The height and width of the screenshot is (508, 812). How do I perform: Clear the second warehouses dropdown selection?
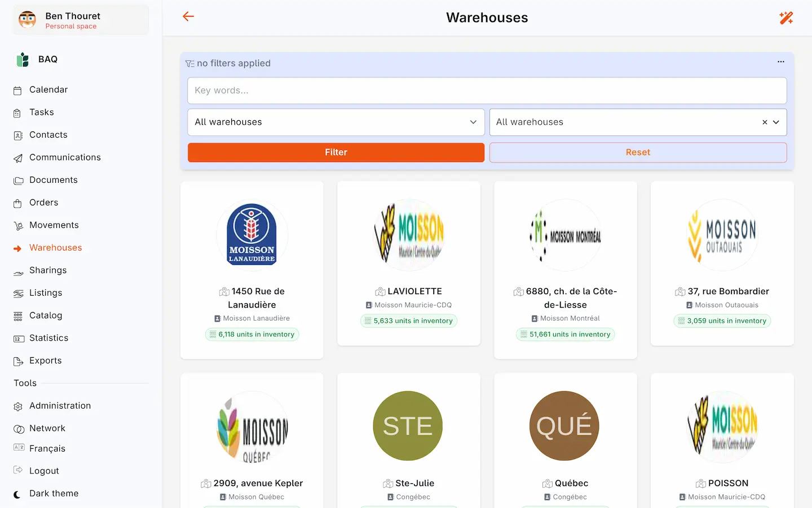765,122
